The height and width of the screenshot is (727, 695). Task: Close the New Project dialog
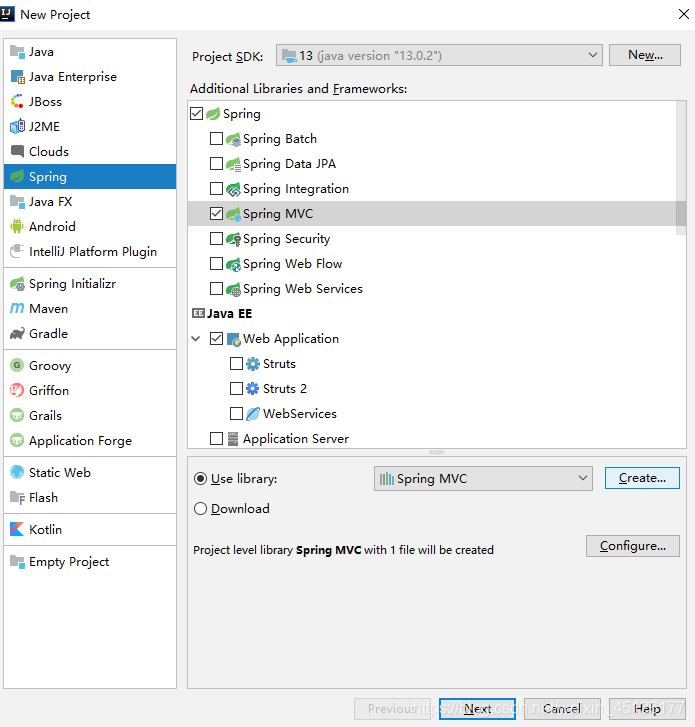click(x=684, y=14)
